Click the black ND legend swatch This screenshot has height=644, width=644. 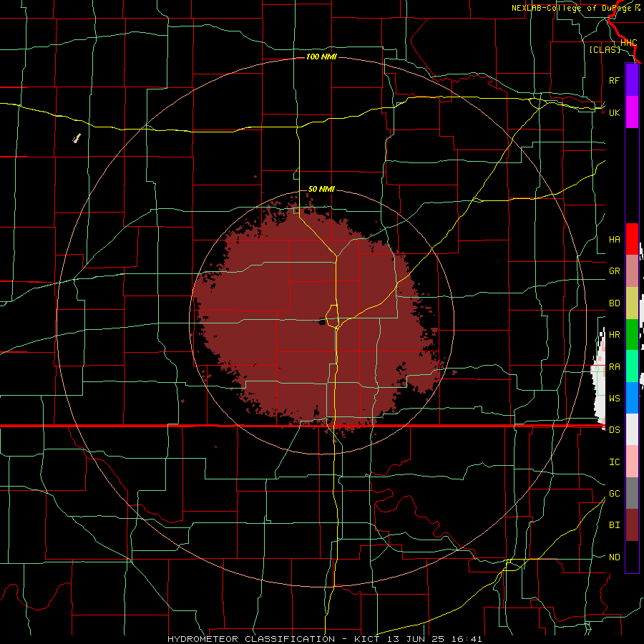(632, 557)
